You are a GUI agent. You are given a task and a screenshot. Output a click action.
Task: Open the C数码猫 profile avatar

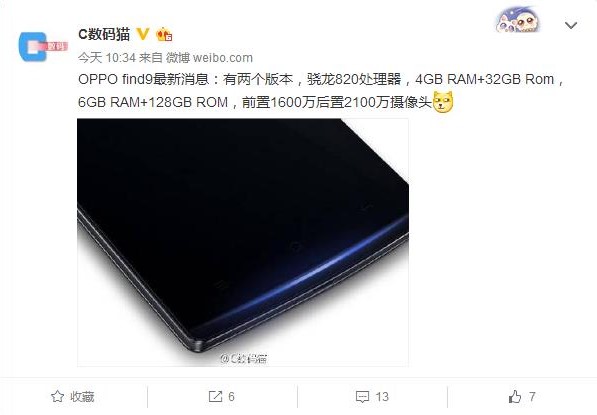click(x=43, y=47)
